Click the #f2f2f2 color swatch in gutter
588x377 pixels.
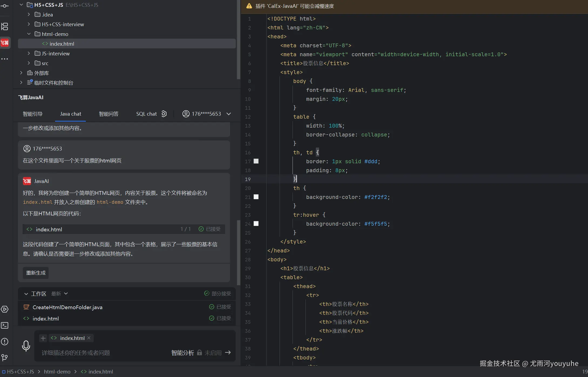[256, 197]
